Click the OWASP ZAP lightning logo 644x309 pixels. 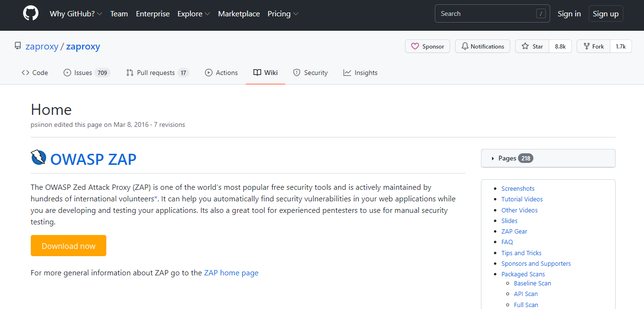pos(38,157)
